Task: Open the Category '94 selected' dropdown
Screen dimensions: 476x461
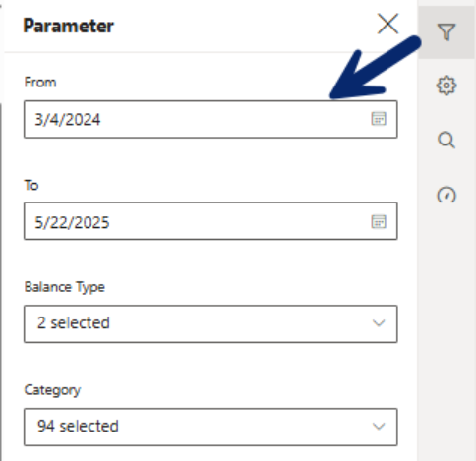Action: [x=210, y=427]
